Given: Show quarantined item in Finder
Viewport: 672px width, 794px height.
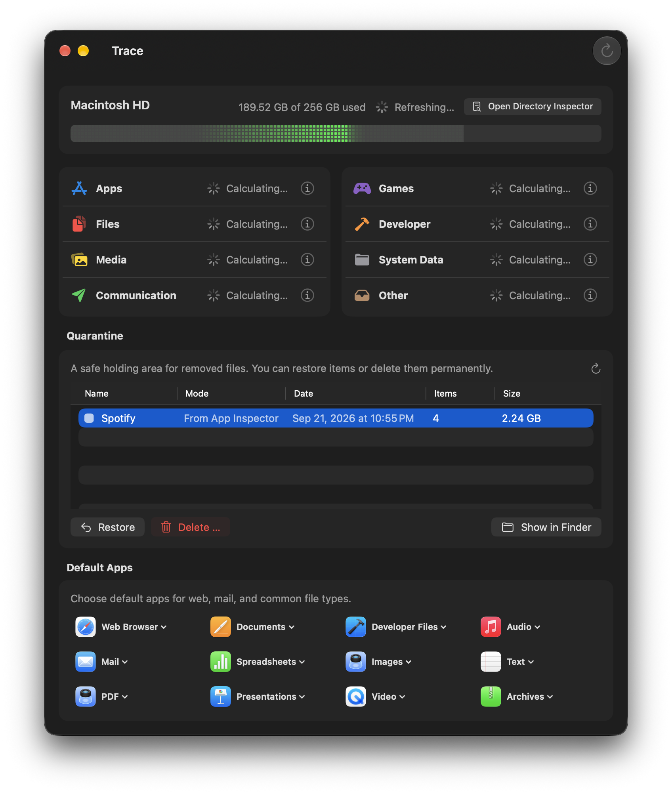Looking at the screenshot, I should click(x=546, y=527).
